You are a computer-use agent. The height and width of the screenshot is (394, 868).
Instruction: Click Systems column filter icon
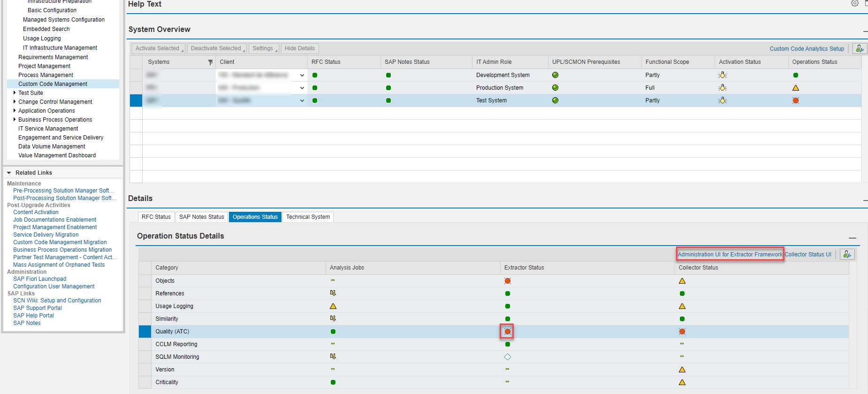(210, 62)
